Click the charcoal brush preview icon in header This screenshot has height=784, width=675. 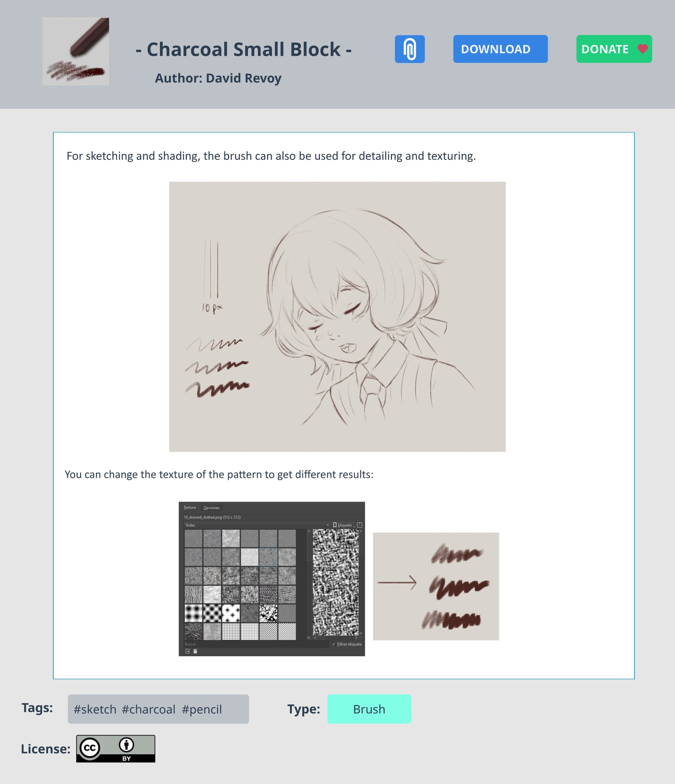pos(76,51)
